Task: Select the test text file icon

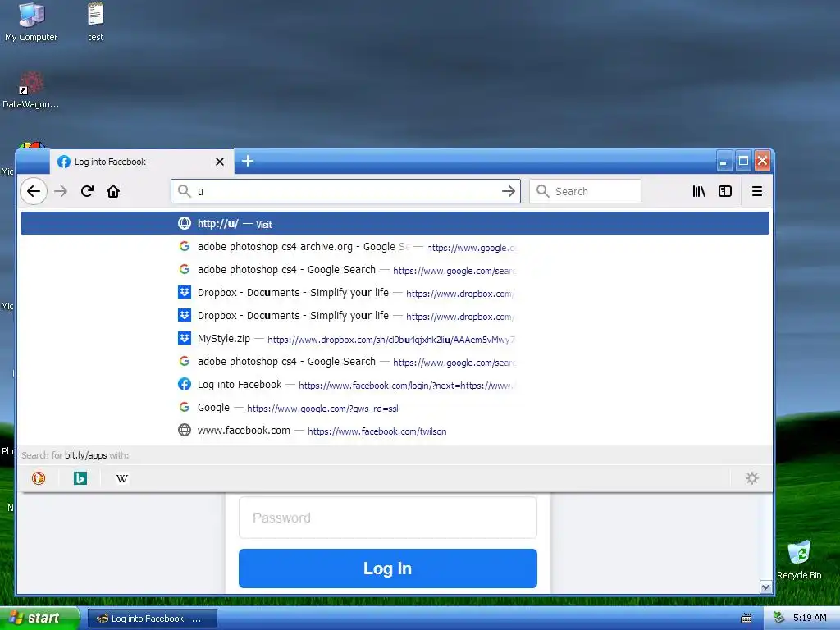Action: click(x=95, y=22)
